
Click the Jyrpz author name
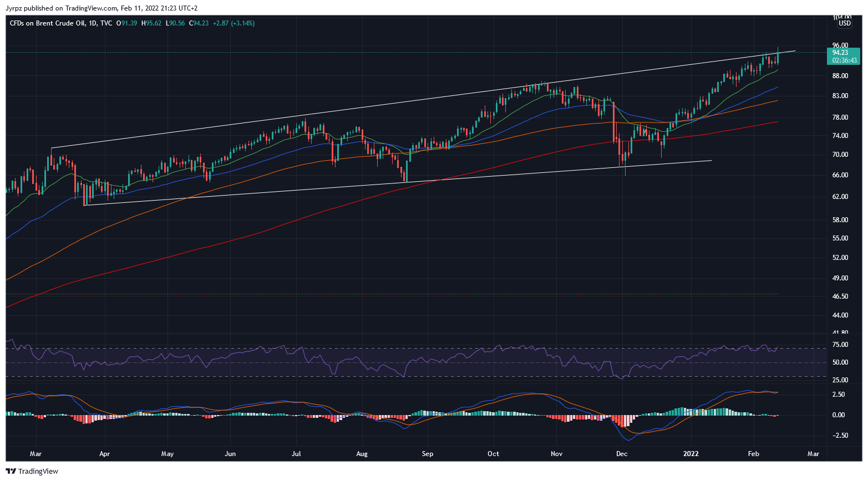click(15, 8)
